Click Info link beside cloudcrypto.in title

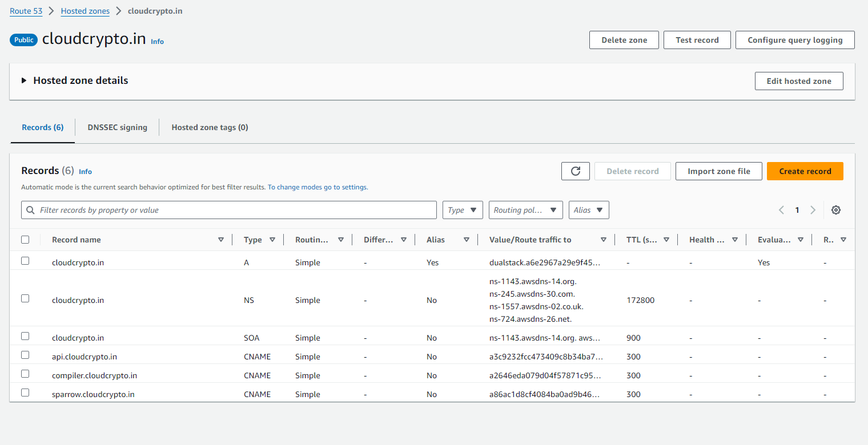pos(157,42)
